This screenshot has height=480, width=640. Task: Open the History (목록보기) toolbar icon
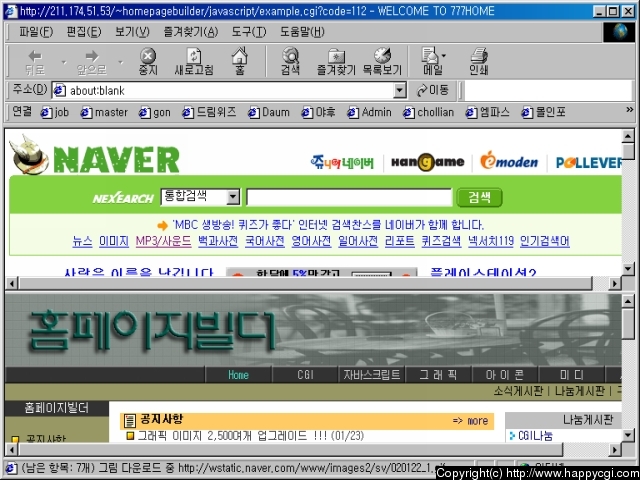tap(382, 62)
